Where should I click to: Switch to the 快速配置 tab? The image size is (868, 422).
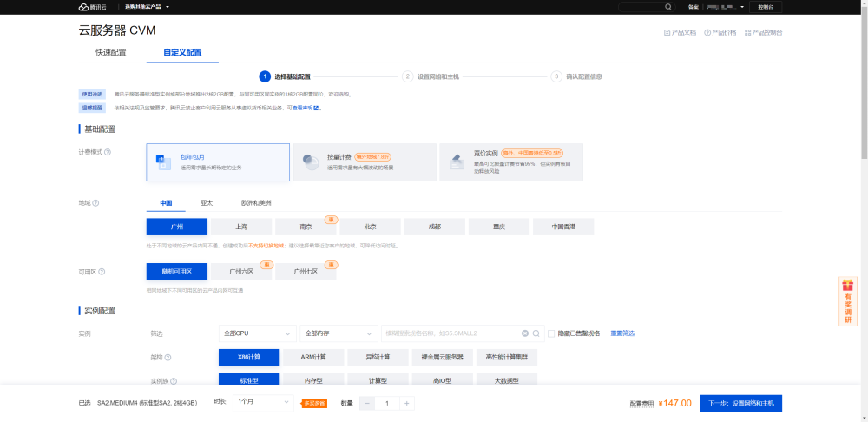click(111, 53)
